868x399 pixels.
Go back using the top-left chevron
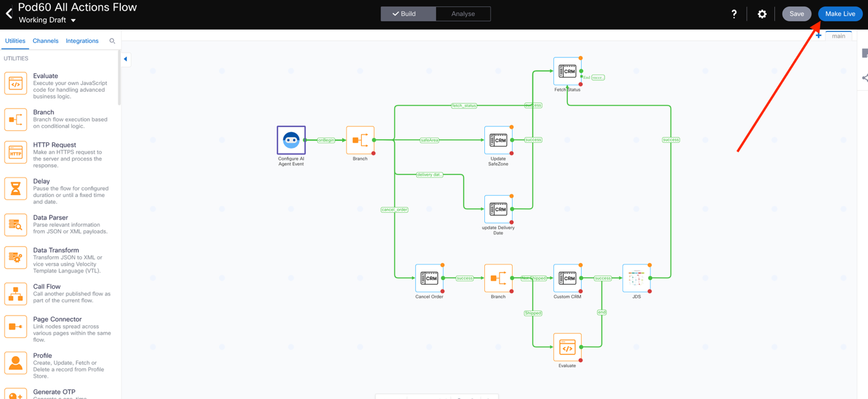coord(9,13)
